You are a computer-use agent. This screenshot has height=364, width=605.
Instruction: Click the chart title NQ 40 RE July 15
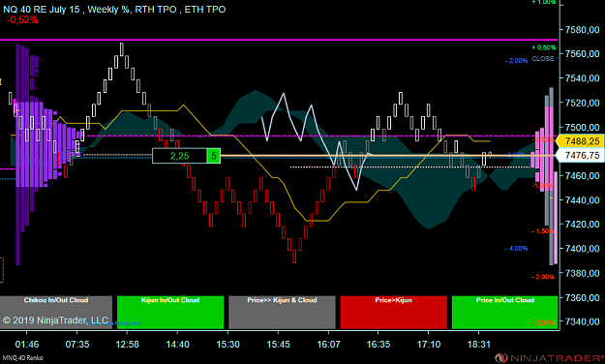pos(42,10)
